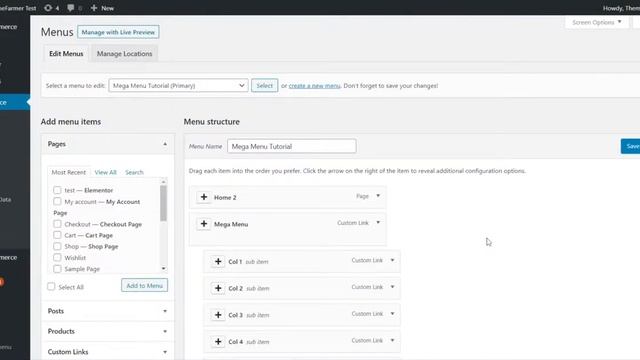Switch to the Manage Locations tab
The height and width of the screenshot is (360, 640).
[124, 53]
